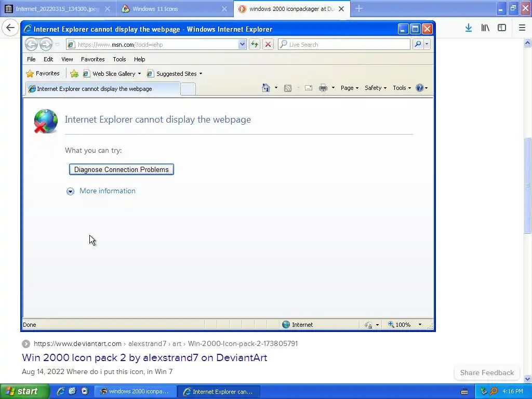The width and height of the screenshot is (532, 399).
Task: Click the 4:16 PM taskbar clock
Action: coord(513,391)
